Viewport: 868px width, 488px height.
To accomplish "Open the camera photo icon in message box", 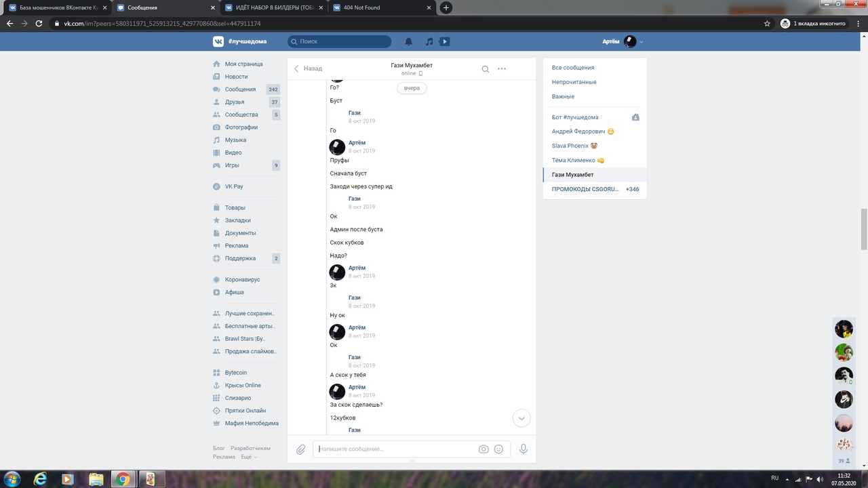I will 484,449.
